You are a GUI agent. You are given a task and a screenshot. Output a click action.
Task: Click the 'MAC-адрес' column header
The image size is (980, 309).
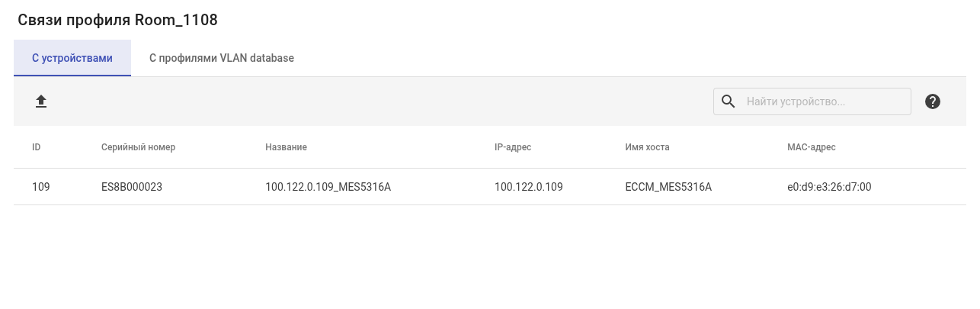pyautogui.click(x=812, y=147)
